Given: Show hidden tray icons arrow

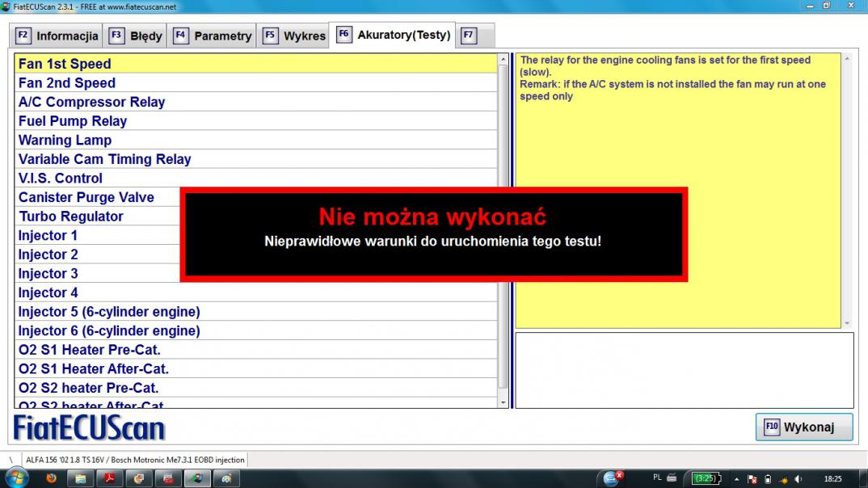Looking at the screenshot, I should click(x=737, y=479).
